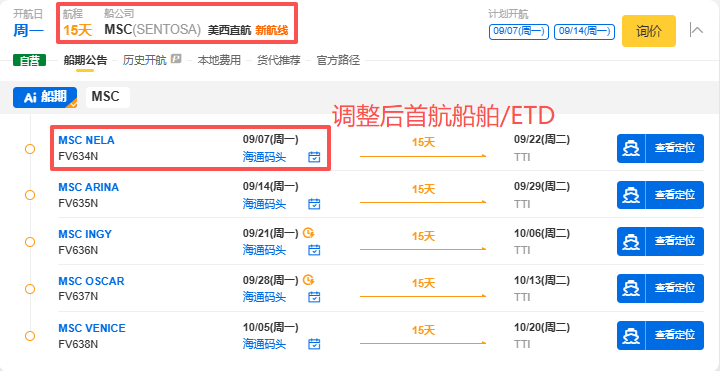This screenshot has height=371, width=720.
Task: Switch to the 本地费用 tab
Action: (x=219, y=60)
